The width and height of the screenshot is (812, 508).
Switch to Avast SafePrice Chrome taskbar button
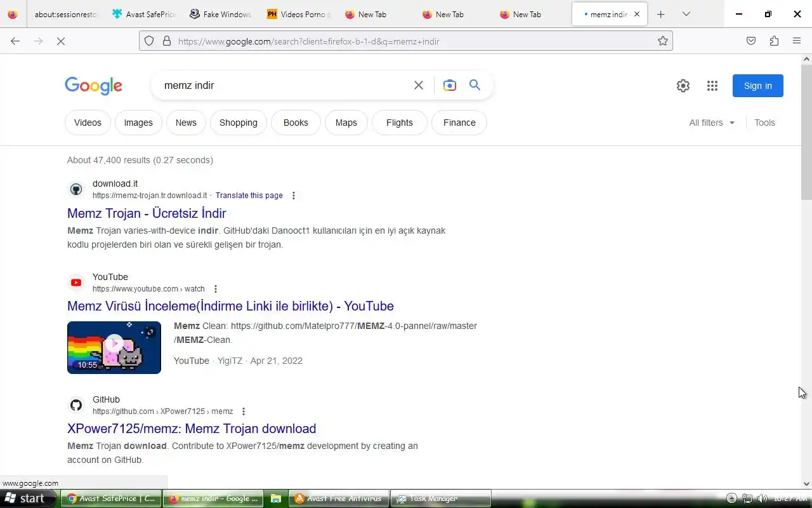[112, 498]
